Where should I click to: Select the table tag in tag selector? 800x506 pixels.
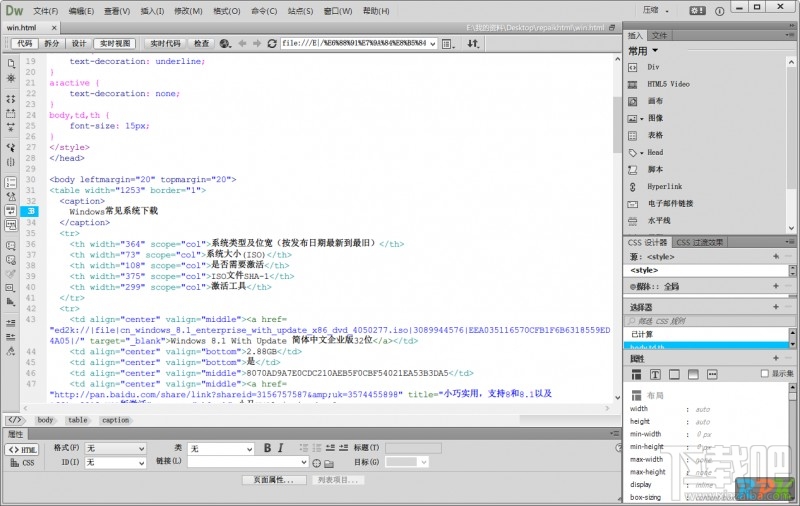(78, 420)
